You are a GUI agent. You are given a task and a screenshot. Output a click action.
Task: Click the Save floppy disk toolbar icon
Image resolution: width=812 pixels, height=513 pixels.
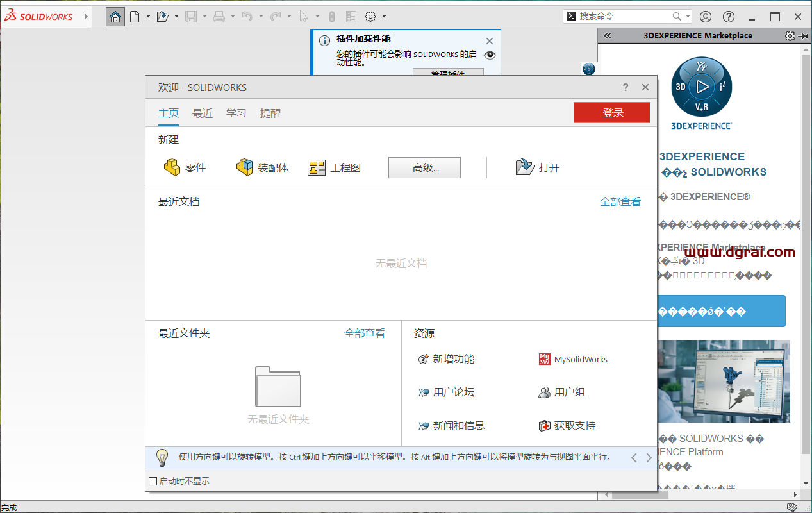click(x=191, y=17)
